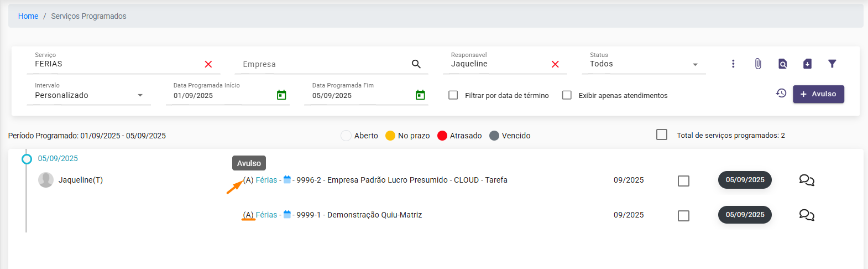Open the Intervalo Personalizado dropdown
Viewport: 868px width, 269px height.
(x=140, y=96)
